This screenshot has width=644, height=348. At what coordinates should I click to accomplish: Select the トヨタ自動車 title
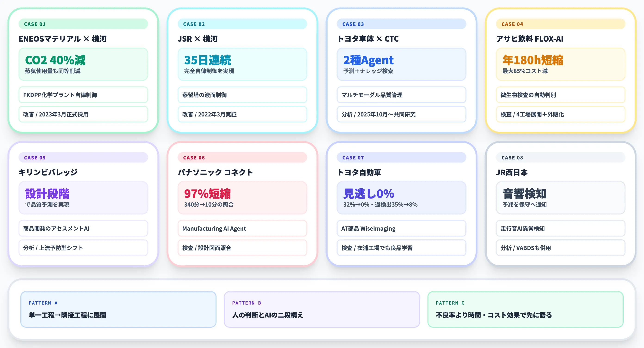point(359,172)
